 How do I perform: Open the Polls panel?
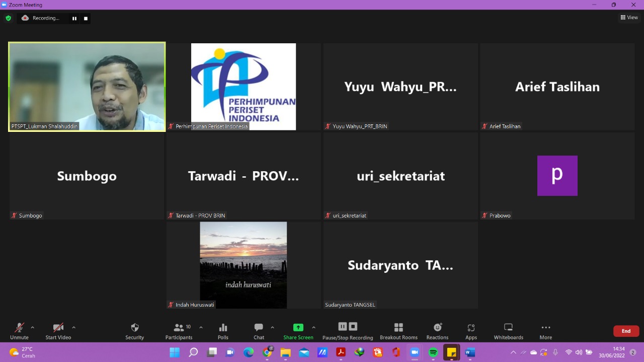223,331
